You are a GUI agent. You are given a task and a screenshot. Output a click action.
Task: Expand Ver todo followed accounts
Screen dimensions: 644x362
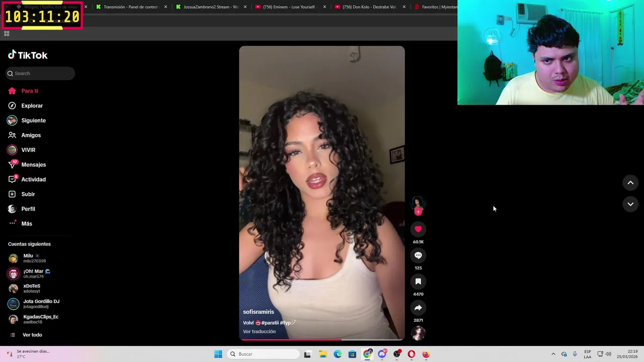pyautogui.click(x=26, y=335)
